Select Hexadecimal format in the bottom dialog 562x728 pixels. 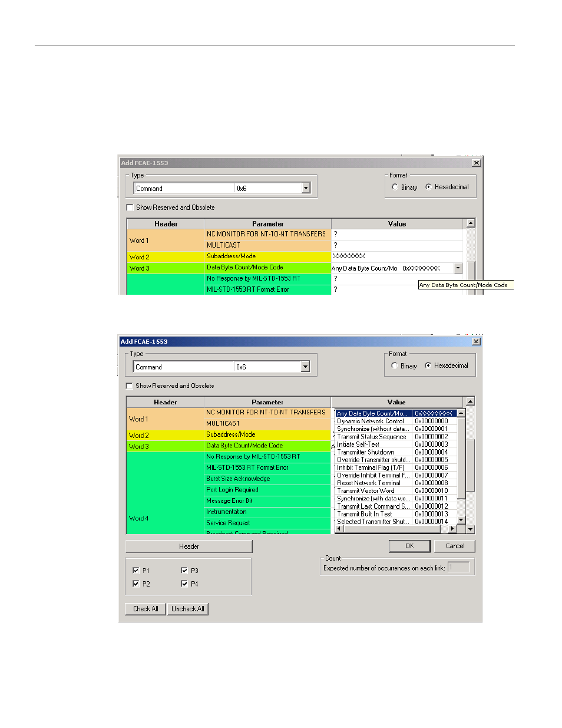[x=428, y=365]
